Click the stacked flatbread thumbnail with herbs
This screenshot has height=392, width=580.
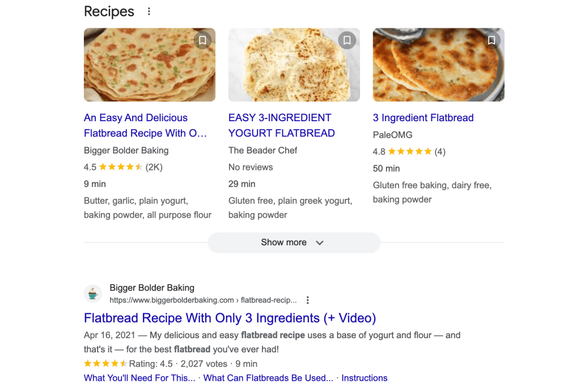(150, 65)
